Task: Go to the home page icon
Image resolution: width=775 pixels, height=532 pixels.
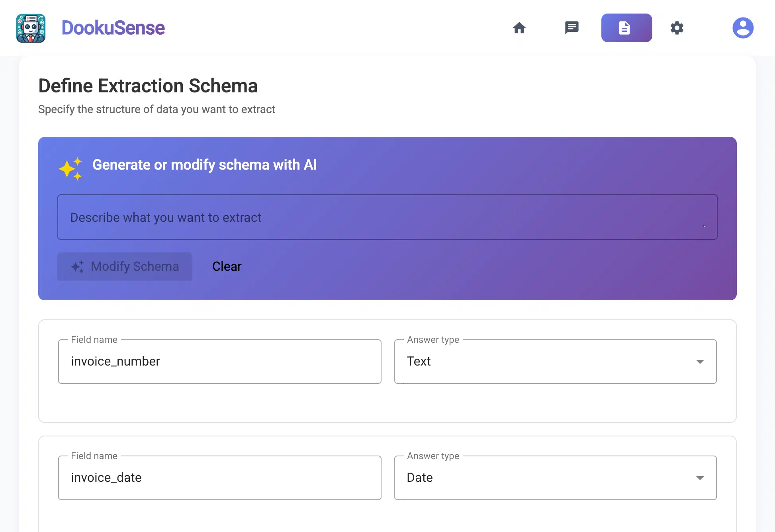Action: [519, 28]
